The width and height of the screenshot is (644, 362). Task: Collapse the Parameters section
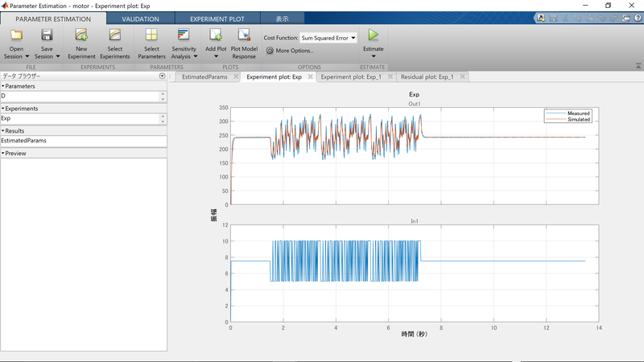tap(3, 86)
